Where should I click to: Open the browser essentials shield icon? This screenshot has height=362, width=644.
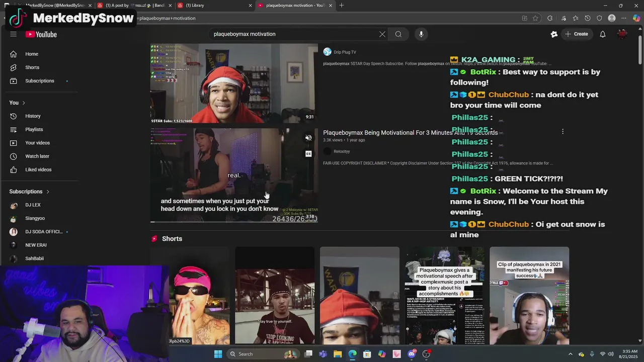[x=599, y=18]
